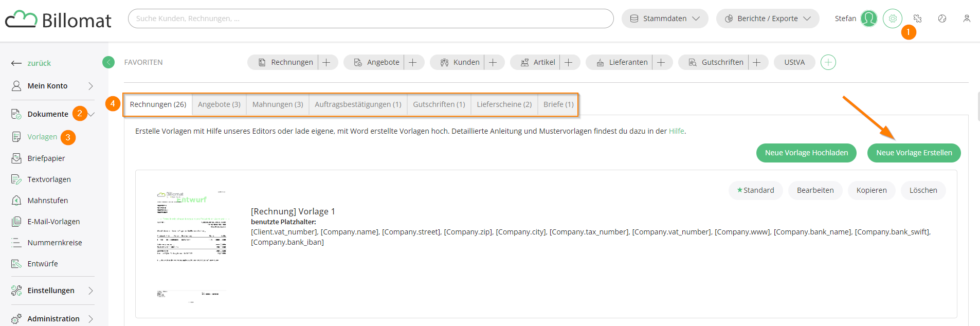Switch to the Angebote (3) tab
Image resolution: width=980 pixels, height=326 pixels.
click(x=219, y=104)
